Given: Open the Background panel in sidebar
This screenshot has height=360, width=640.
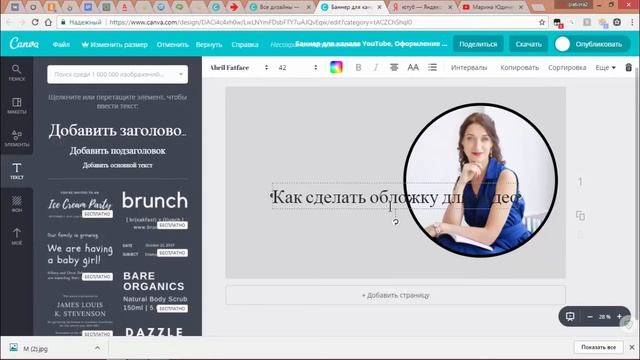Looking at the screenshot, I should click(17, 204).
